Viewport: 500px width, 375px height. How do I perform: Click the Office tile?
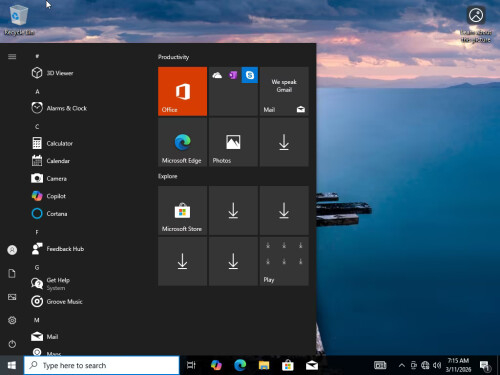pos(182,91)
